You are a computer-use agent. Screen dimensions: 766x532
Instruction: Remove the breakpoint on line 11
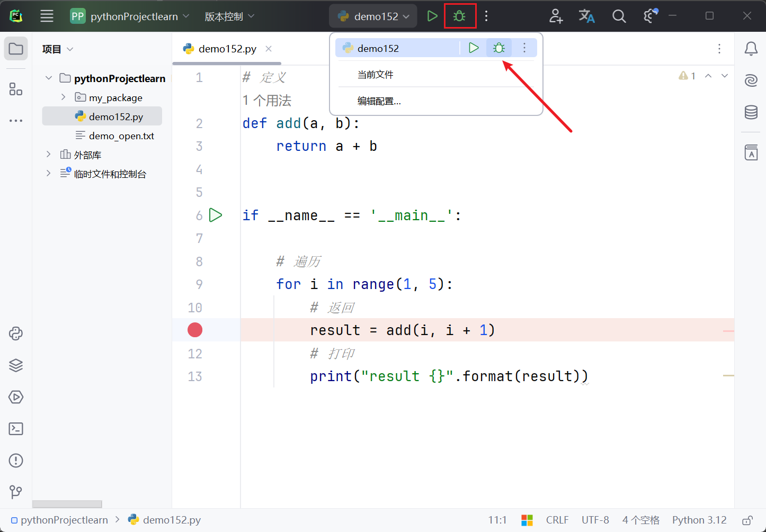195,330
